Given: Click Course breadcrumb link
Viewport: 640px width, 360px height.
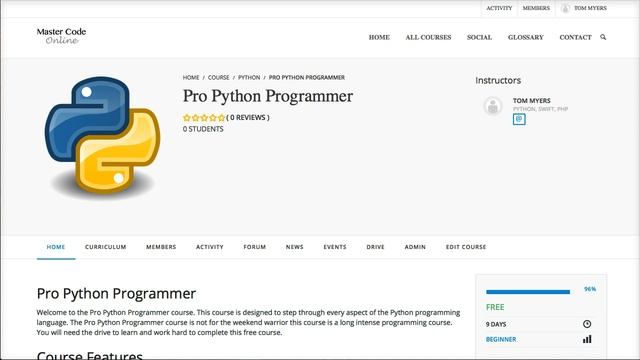Looking at the screenshot, I should click(x=218, y=78).
